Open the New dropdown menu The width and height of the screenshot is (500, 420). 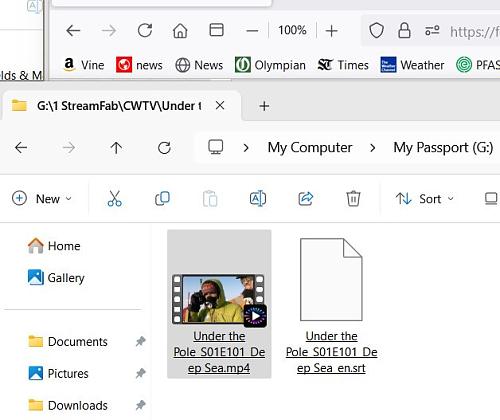(x=42, y=199)
